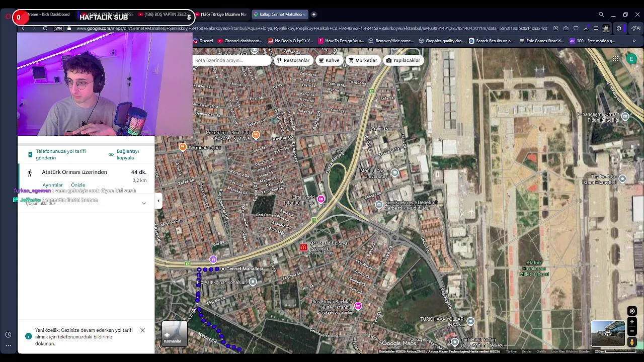The height and width of the screenshot is (362, 644).
Task: Click the 200 m map scale bar
Action: (x=615, y=351)
